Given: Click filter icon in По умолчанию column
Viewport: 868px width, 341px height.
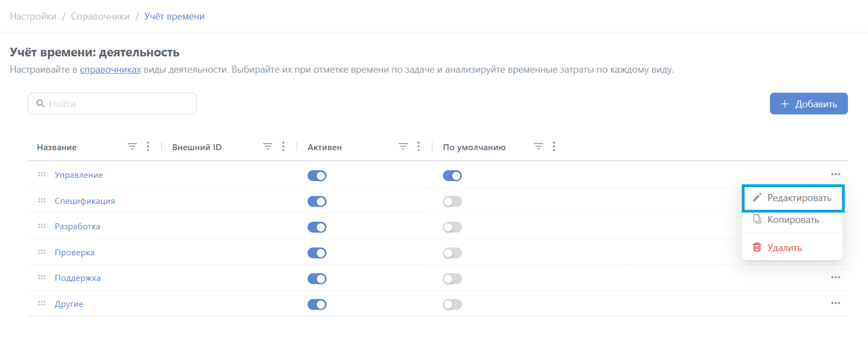Looking at the screenshot, I should coord(538,147).
